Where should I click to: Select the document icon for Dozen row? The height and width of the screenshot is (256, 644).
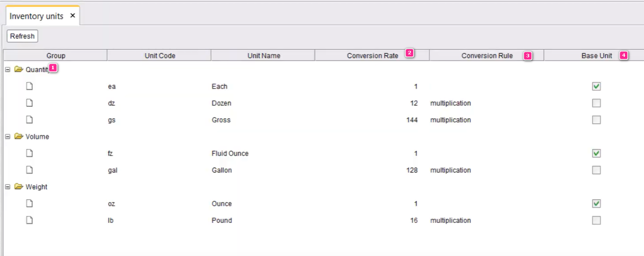(30, 103)
